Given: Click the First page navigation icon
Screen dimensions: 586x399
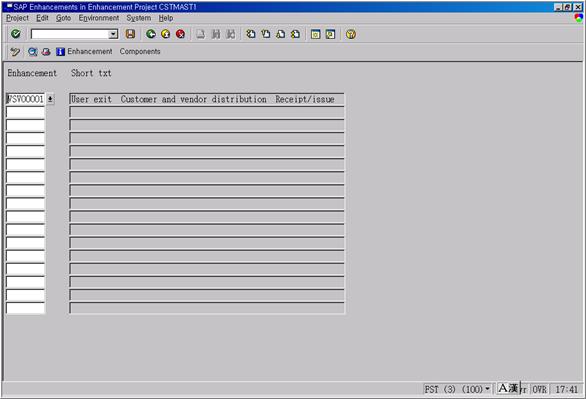Looking at the screenshot, I should click(251, 34).
